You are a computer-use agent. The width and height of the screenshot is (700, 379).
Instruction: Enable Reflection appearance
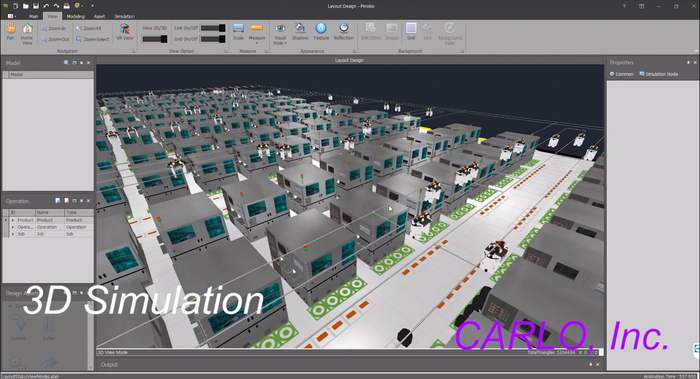[343, 31]
